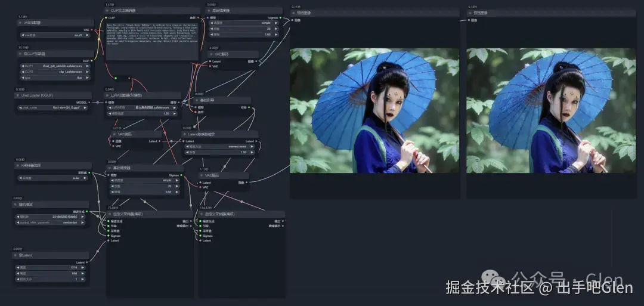Click the LoRA加载器(仅模型) header collapse dot
Screen dimensions: 644x306
(x=108, y=95)
